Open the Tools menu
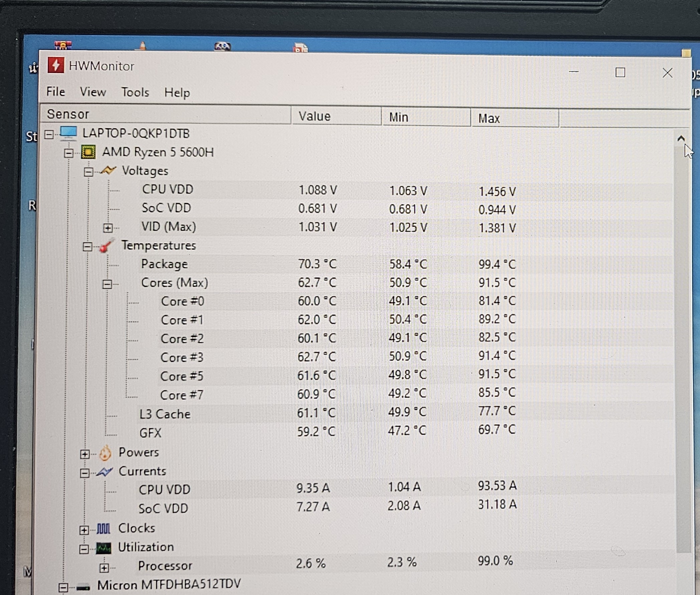700x595 pixels. click(x=135, y=92)
